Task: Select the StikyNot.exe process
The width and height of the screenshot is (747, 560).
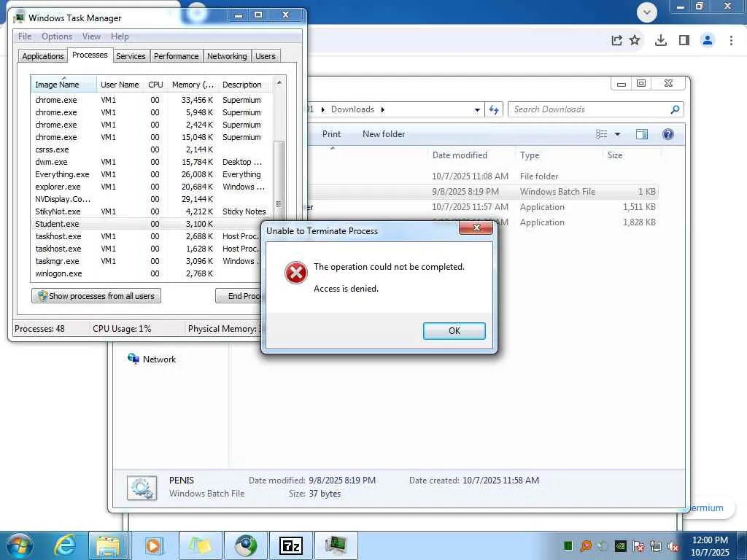Action: coord(152,211)
